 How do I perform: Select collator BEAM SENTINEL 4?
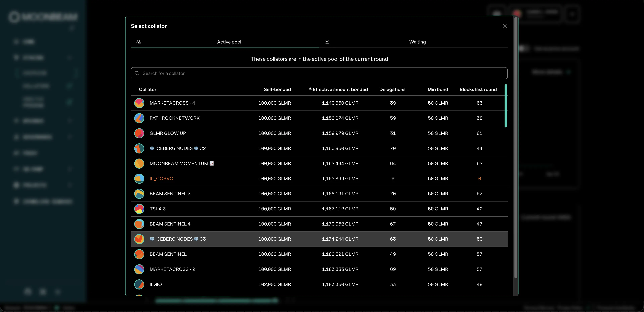[319, 224]
